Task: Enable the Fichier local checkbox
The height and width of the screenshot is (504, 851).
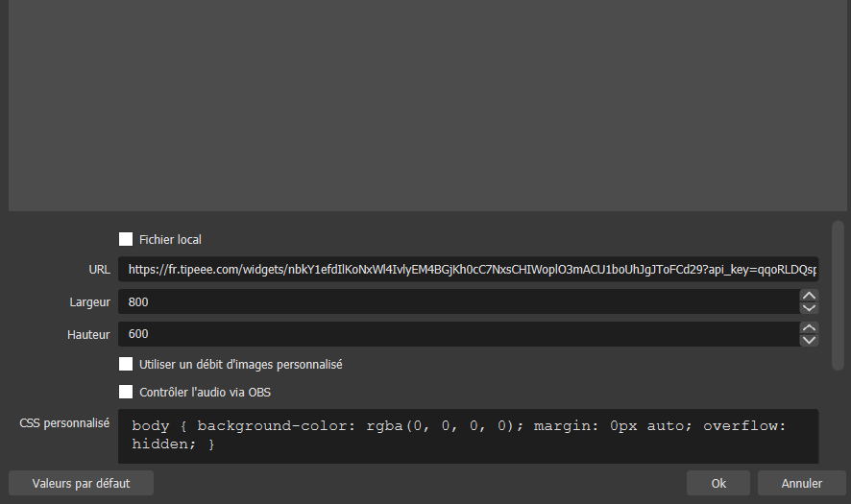Action: tap(126, 240)
